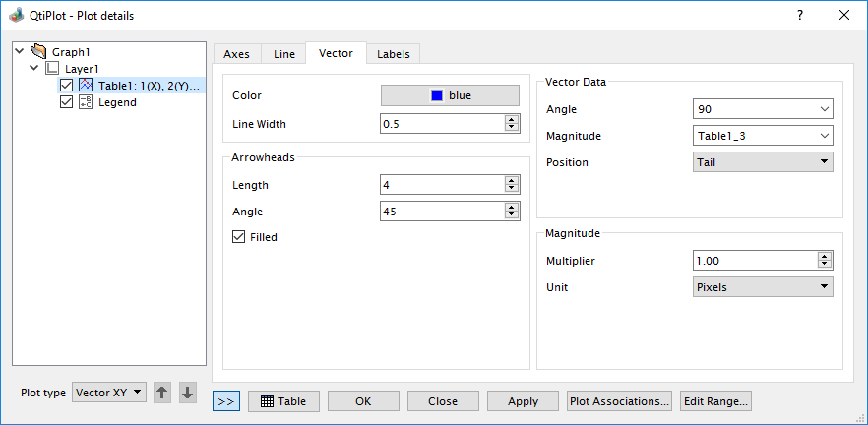Image resolution: width=868 pixels, height=425 pixels.
Task: Uncheck Table1 curve visibility checkbox
Action: tap(67, 86)
